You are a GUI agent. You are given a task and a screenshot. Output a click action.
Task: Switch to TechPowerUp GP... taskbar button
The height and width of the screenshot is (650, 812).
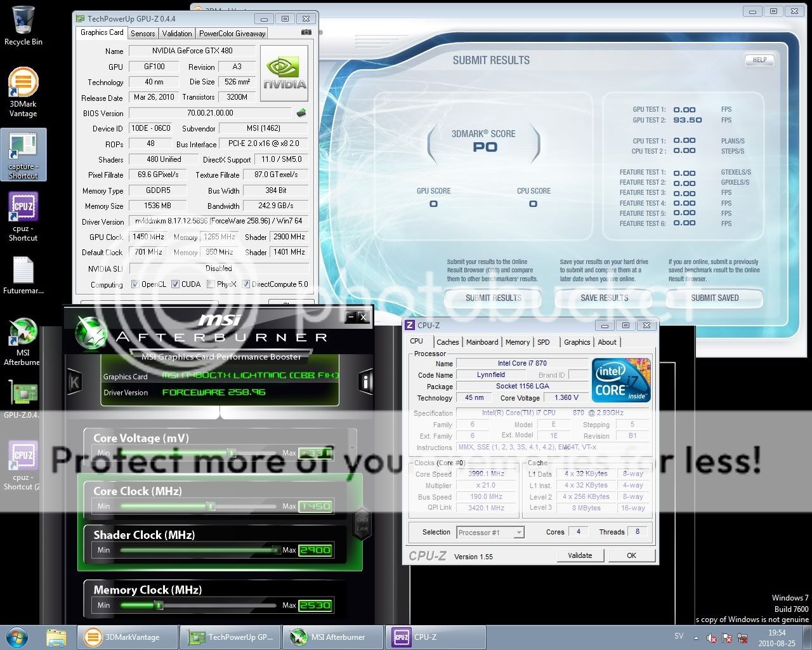[230, 637]
